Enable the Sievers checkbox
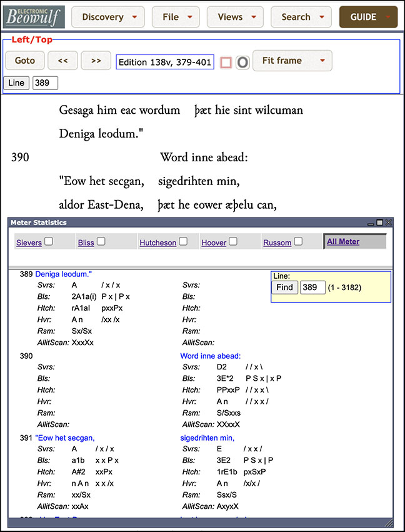 [49, 241]
